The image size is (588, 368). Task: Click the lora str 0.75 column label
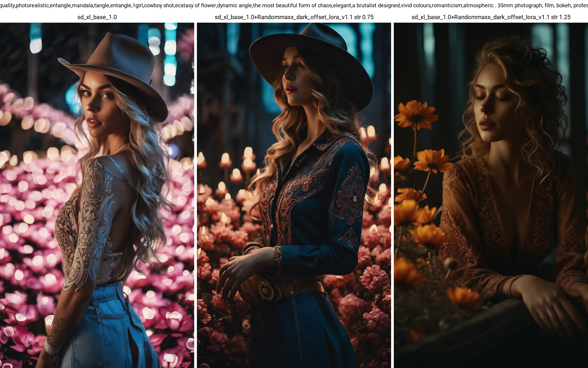294,17
